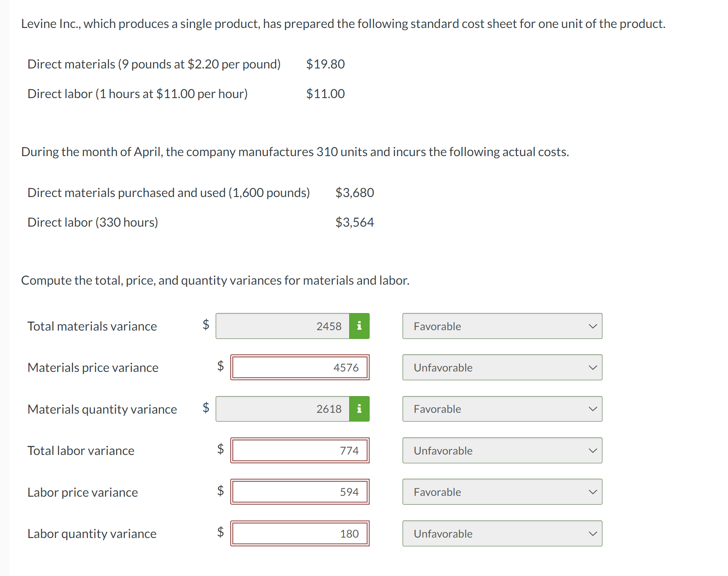The image size is (728, 576).
Task: Open the total materials variance favorability dropdown
Action: pyautogui.click(x=502, y=326)
